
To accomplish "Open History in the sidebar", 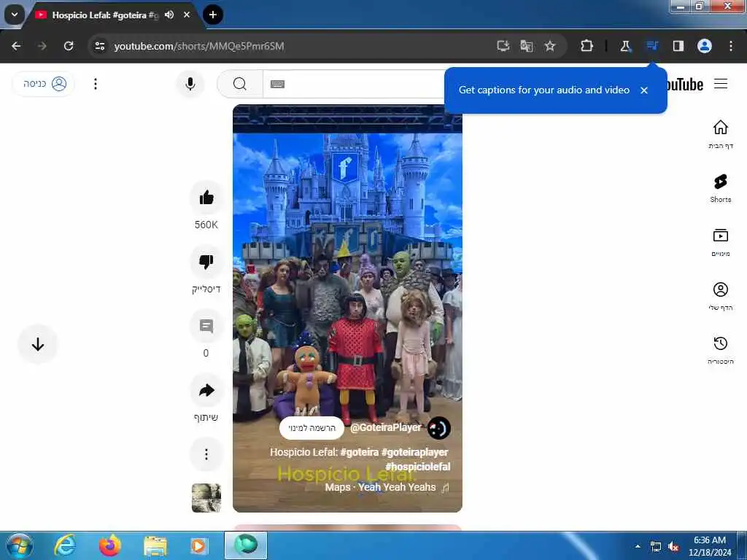I will click(720, 349).
